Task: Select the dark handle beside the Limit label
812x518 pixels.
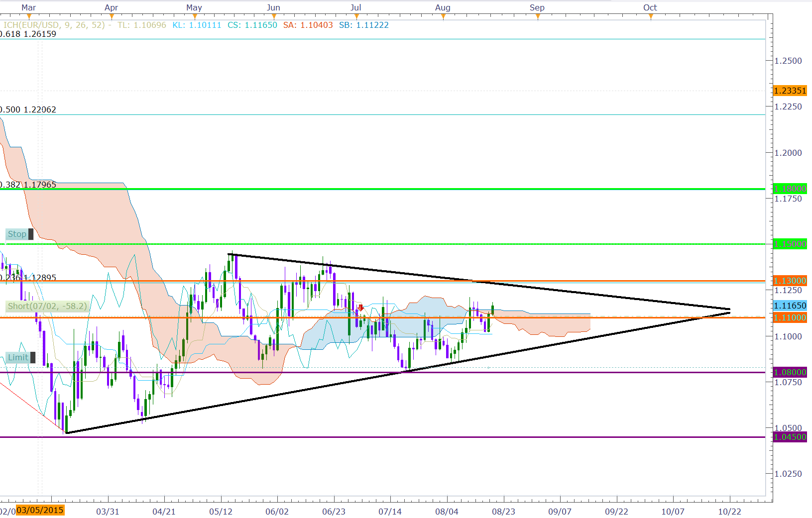Action: point(33,357)
